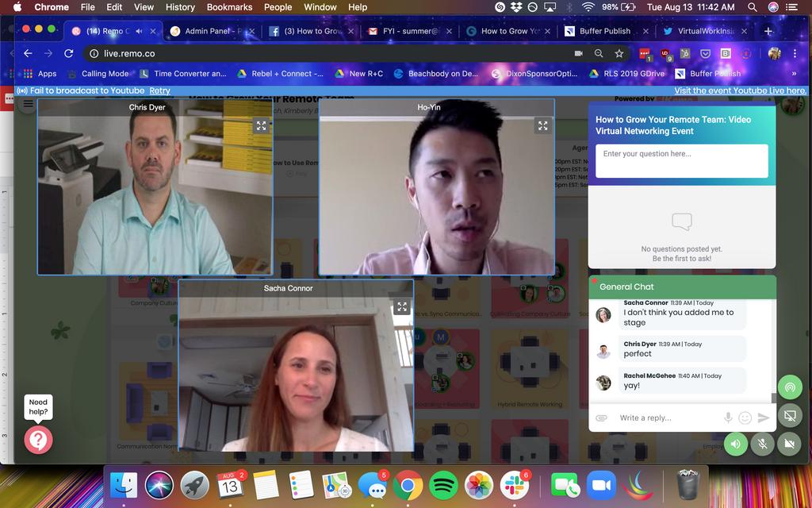
Task: Click Rachel McGehee's chat avatar
Action: pyautogui.click(x=603, y=383)
